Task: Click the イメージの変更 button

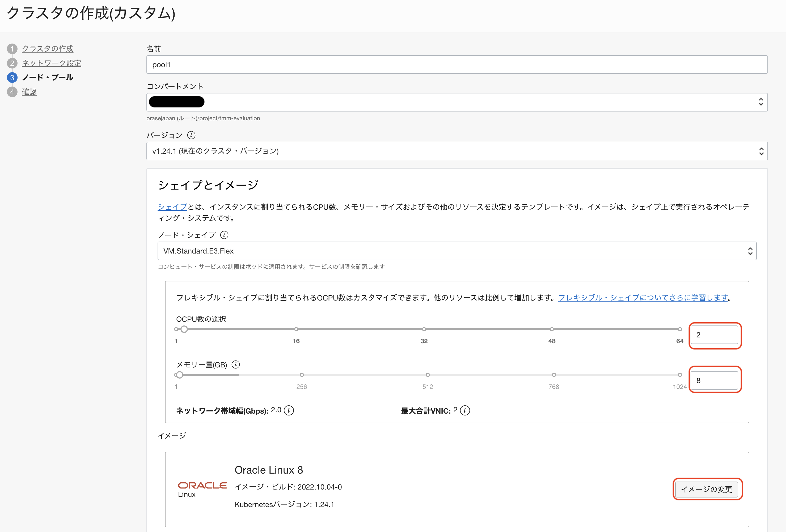Action: point(707,489)
